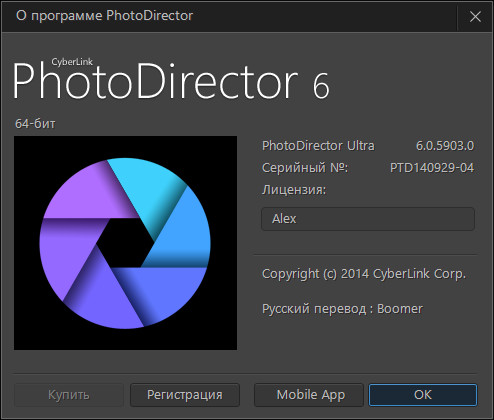Click the Серийный №: label
Image resolution: width=494 pixels, height=420 pixels.
[x=305, y=168]
